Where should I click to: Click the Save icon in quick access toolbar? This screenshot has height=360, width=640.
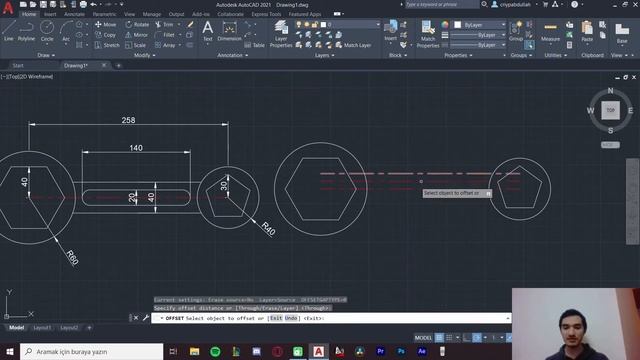pos(43,4)
